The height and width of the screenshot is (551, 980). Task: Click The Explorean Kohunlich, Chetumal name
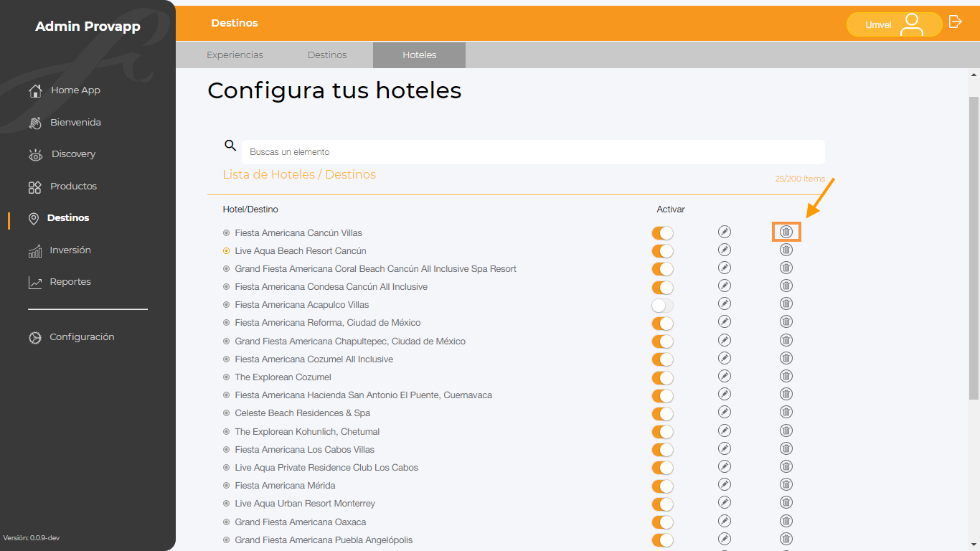click(307, 432)
